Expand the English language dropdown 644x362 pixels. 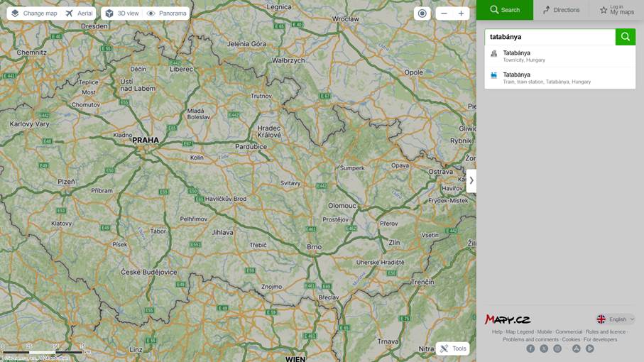click(x=616, y=319)
